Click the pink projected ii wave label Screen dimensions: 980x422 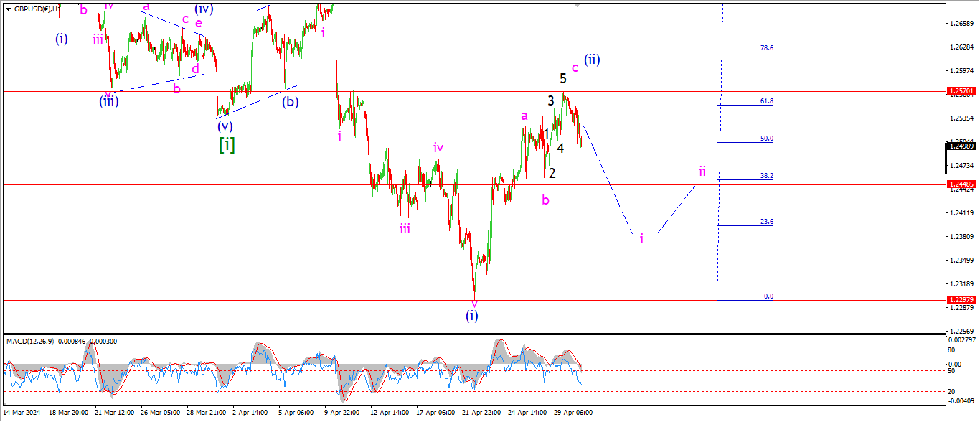pyautogui.click(x=702, y=171)
